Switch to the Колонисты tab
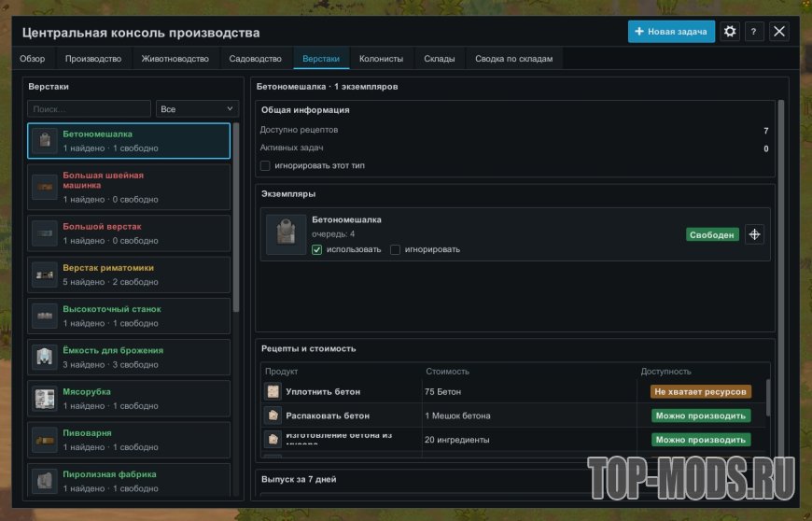The image size is (812, 521). point(381,59)
